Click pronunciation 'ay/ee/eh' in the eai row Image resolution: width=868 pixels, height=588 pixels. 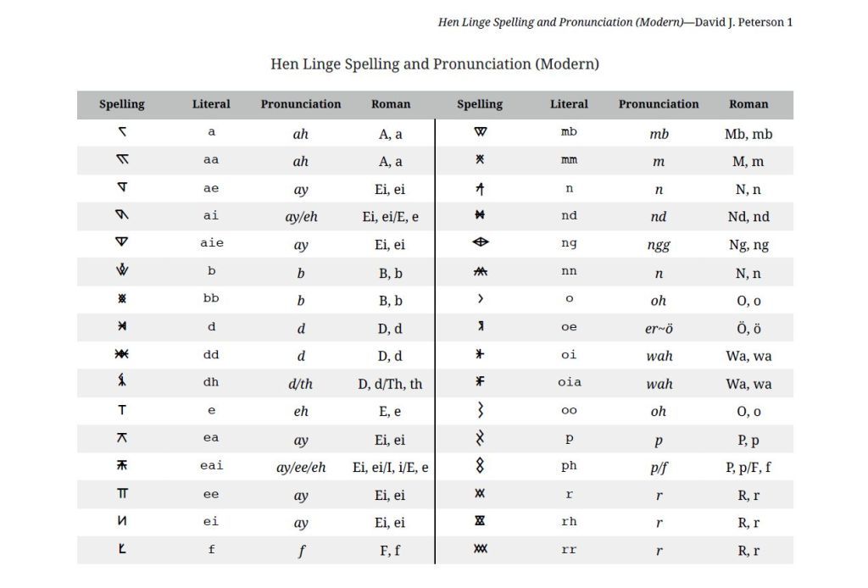301,468
